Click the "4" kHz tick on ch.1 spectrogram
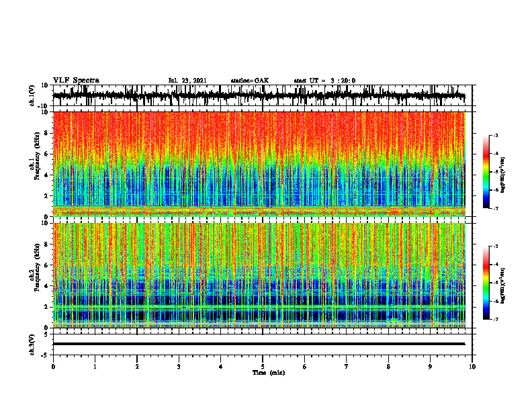The width and height of the screenshot is (532, 411). point(46,175)
